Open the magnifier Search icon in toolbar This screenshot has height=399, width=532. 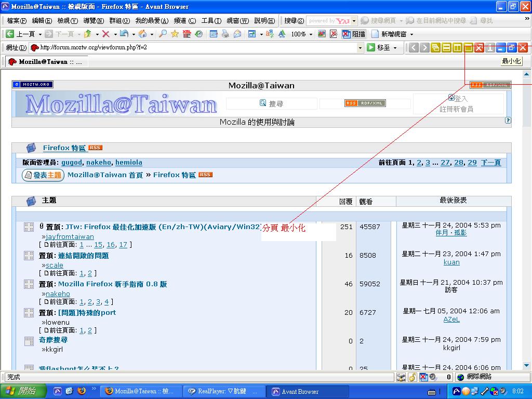point(163,34)
